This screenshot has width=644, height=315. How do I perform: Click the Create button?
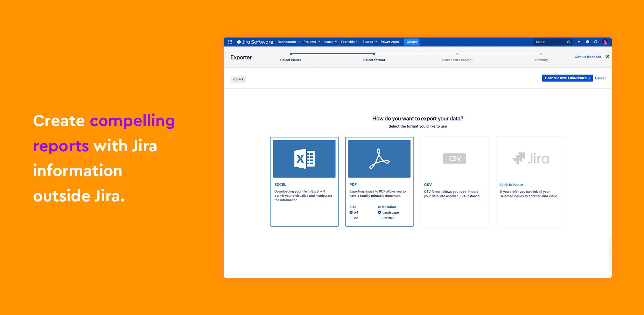(412, 42)
